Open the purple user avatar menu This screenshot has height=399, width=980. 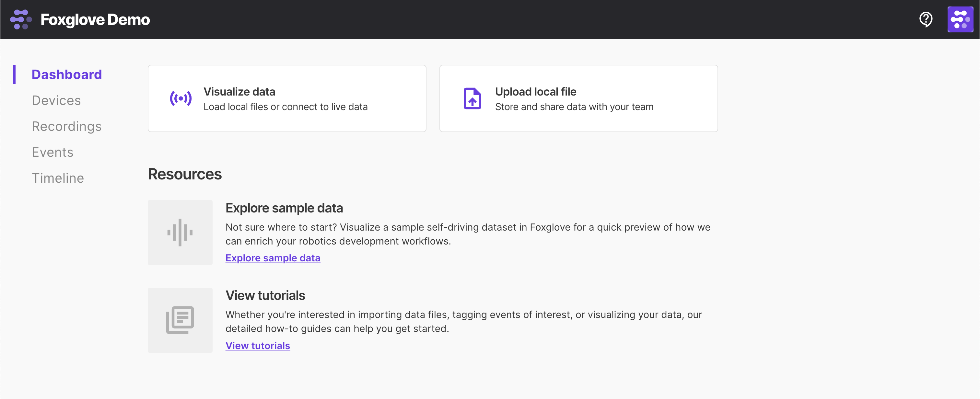[x=960, y=19]
